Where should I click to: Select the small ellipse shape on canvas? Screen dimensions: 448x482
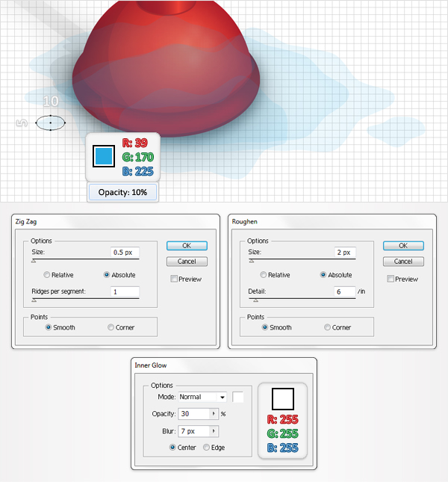click(50, 123)
